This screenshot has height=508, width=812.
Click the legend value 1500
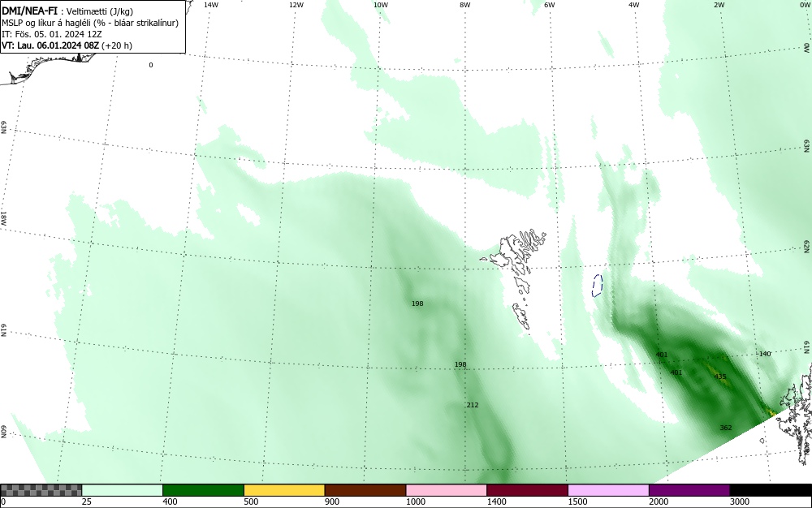pos(577,502)
